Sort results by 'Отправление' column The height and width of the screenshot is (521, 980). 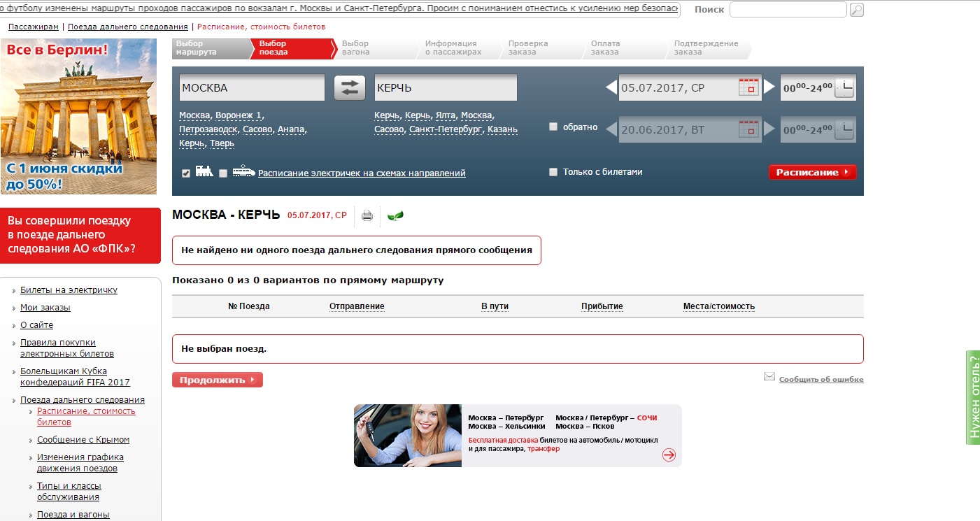(357, 306)
